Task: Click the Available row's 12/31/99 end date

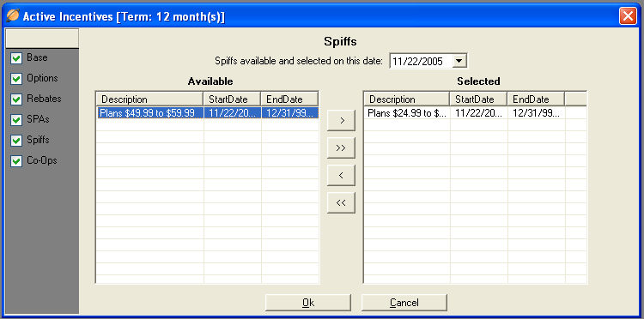Action: pyautogui.click(x=290, y=112)
